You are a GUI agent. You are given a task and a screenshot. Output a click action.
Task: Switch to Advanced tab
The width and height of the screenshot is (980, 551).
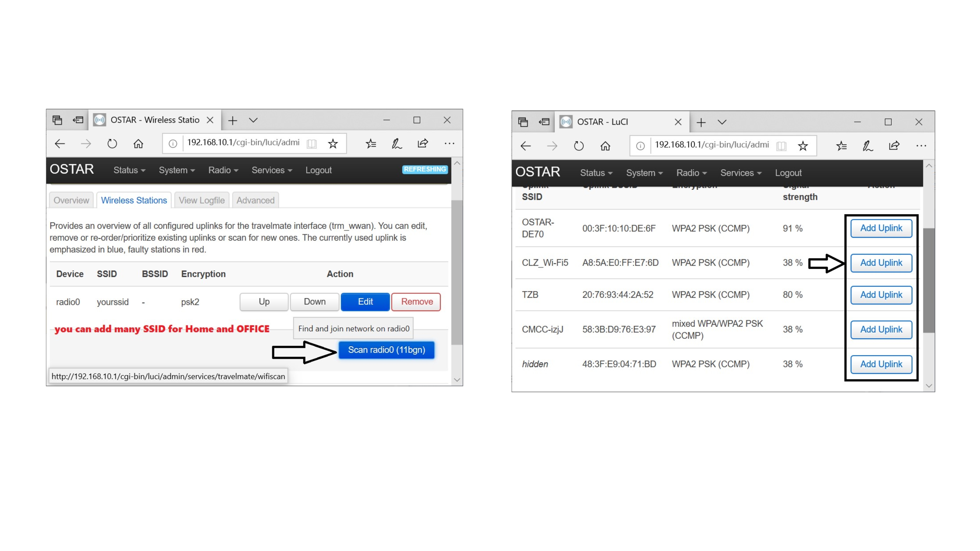click(255, 200)
